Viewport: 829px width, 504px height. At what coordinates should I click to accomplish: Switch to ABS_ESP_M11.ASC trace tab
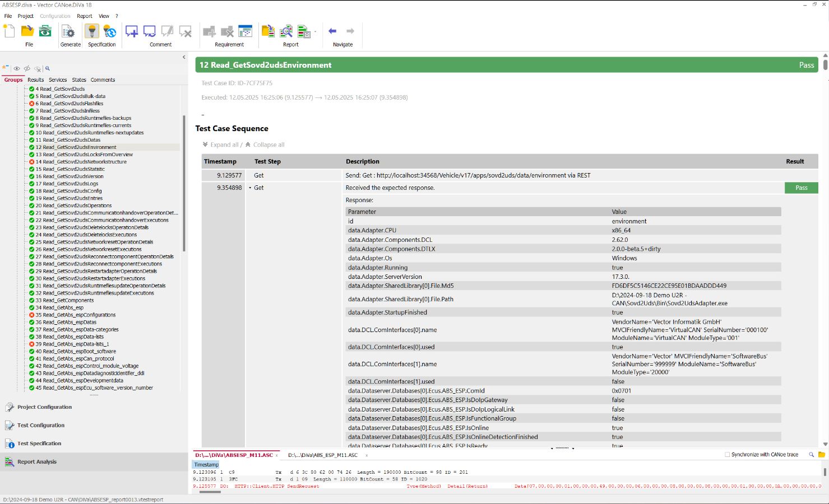(x=323, y=455)
